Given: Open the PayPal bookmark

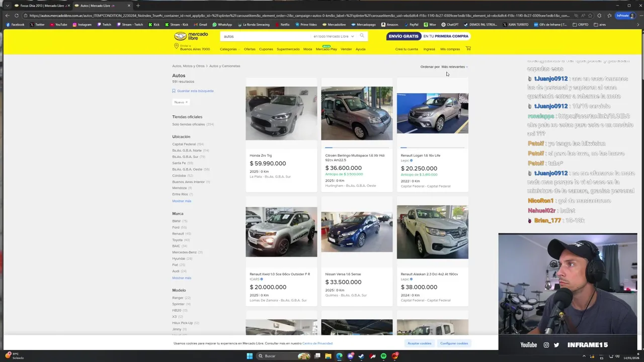Looking at the screenshot, I should (411, 24).
